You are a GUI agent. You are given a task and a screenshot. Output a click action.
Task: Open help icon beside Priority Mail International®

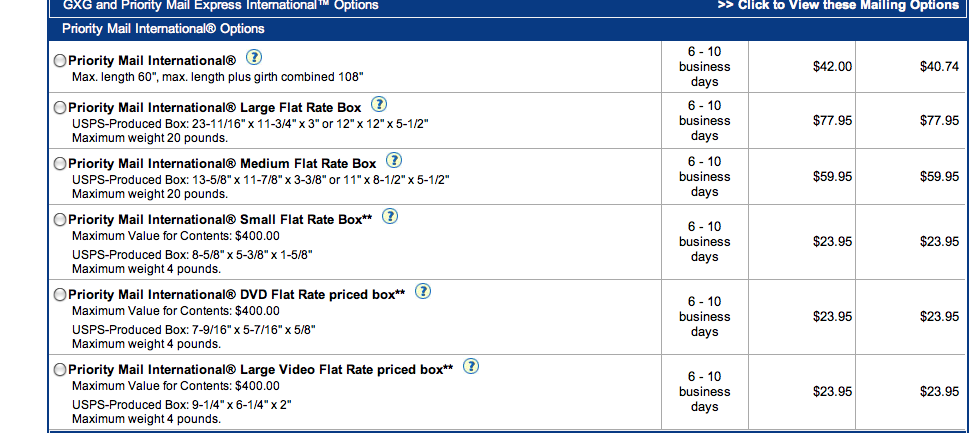(253, 58)
